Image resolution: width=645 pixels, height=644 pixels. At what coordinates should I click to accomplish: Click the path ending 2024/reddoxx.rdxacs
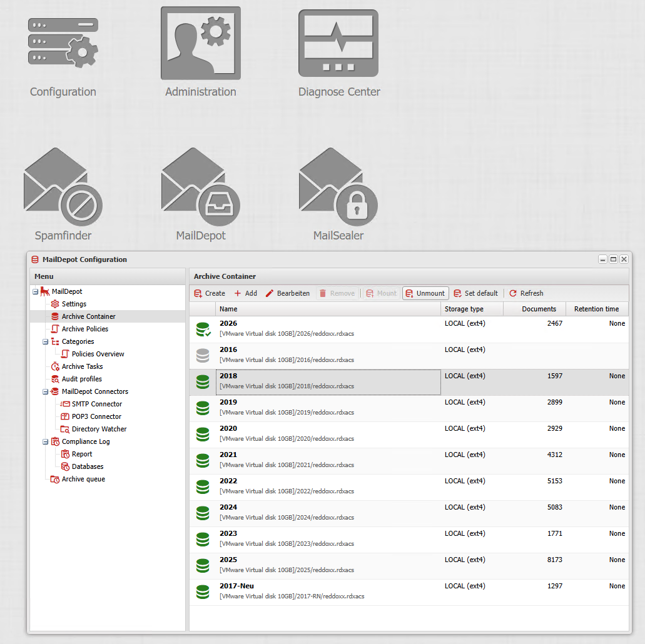coord(287,517)
